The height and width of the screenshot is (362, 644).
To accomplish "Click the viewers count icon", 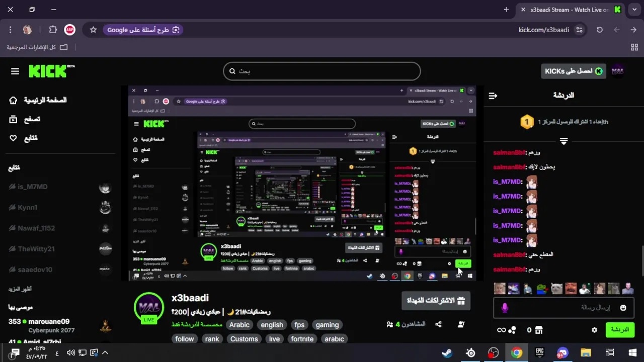I will point(389,324).
